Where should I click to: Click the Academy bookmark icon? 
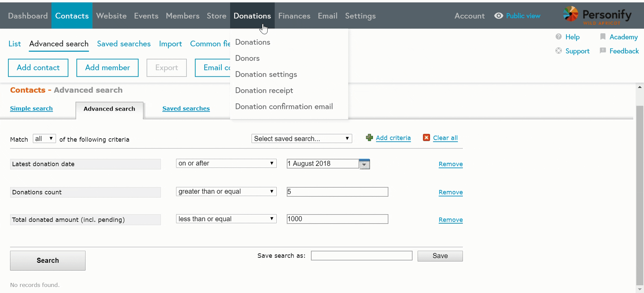[x=603, y=37]
